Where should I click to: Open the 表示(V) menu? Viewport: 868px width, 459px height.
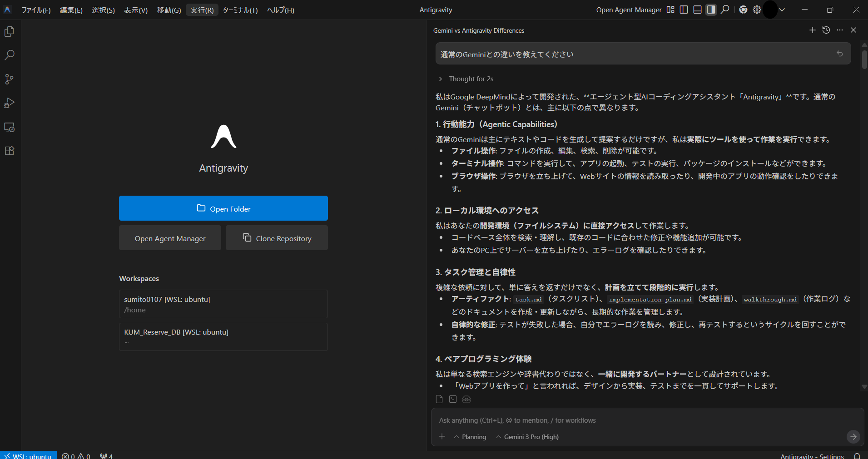136,10
